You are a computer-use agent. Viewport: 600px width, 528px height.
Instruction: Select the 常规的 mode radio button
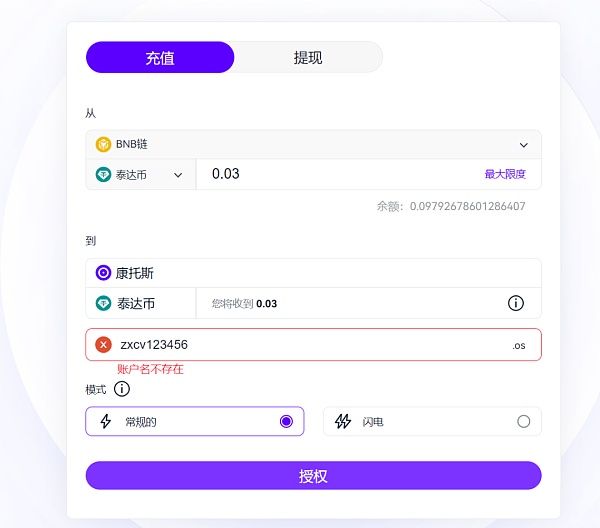(287, 422)
